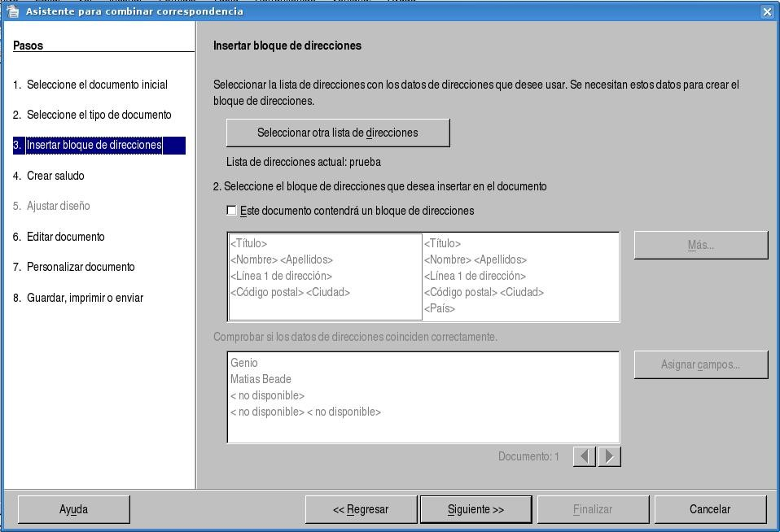Image resolution: width=780 pixels, height=532 pixels.
Task: Close the mail merge wizard window
Action: click(767, 11)
